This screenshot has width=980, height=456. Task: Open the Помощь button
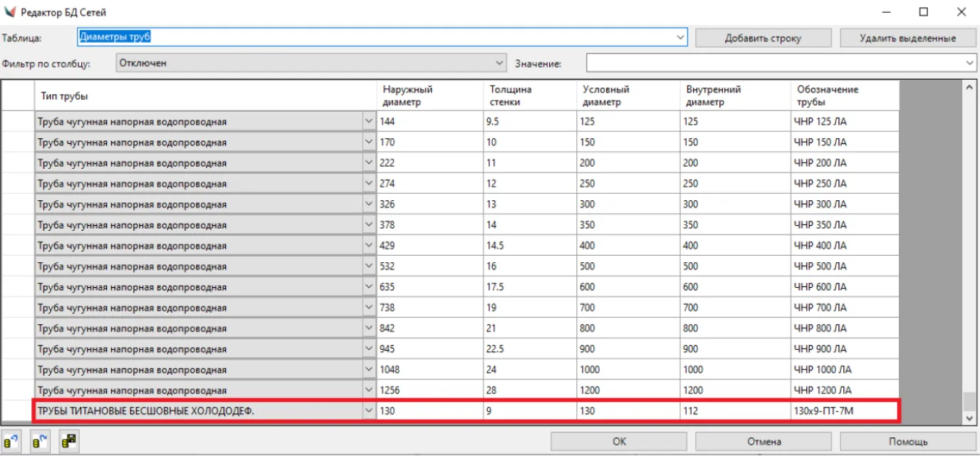[x=907, y=441]
